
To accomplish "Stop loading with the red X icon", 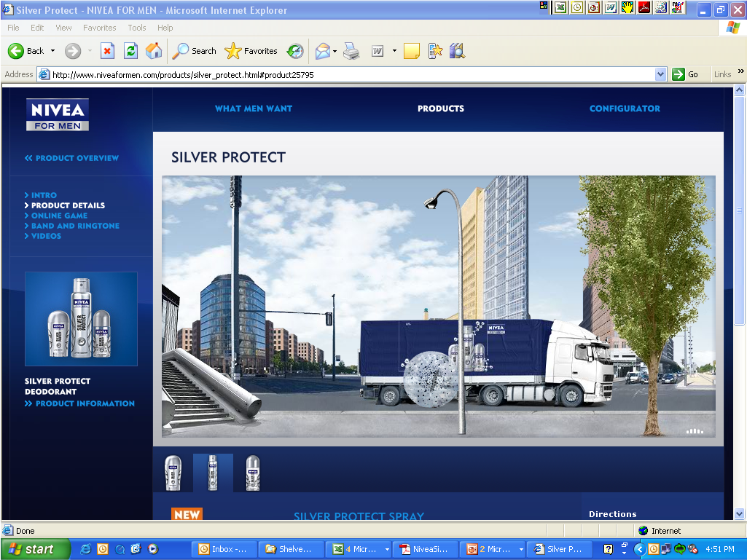I will (108, 51).
